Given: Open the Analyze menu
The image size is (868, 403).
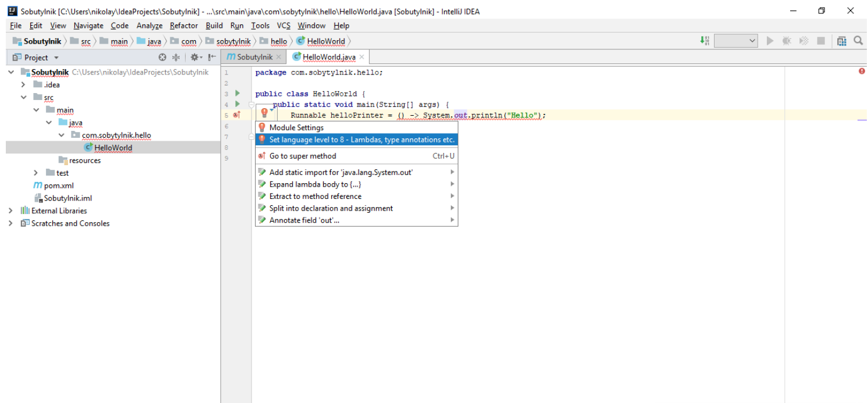Looking at the screenshot, I should (149, 26).
